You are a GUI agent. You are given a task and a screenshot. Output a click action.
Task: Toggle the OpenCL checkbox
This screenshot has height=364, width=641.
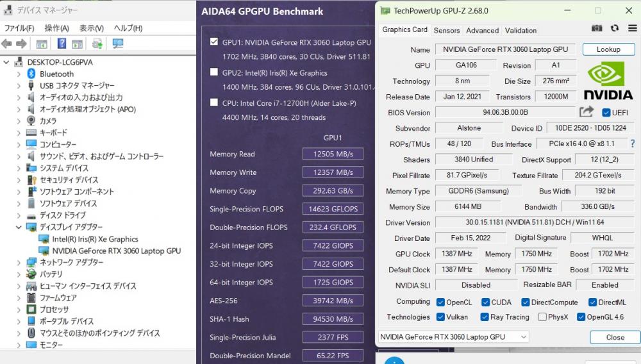click(x=440, y=302)
